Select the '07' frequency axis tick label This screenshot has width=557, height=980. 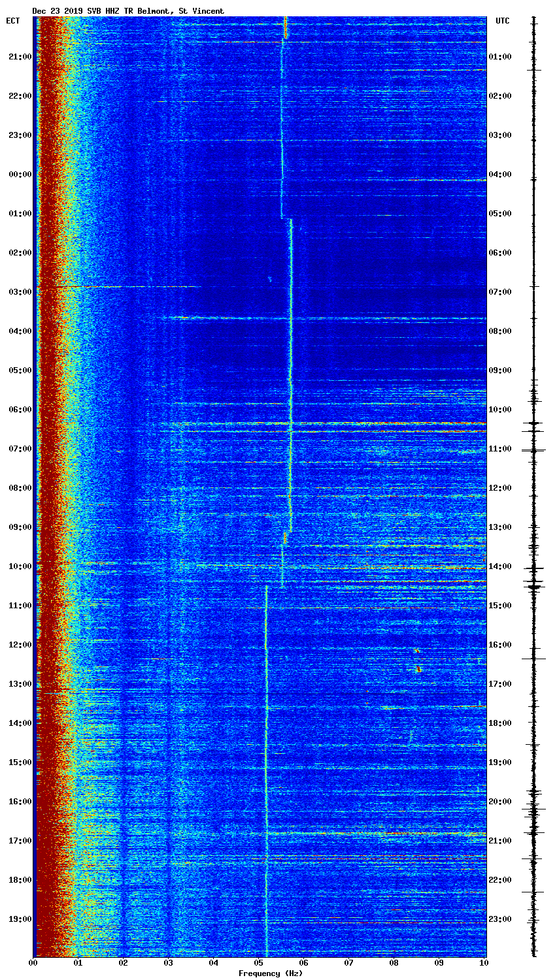pos(348,963)
